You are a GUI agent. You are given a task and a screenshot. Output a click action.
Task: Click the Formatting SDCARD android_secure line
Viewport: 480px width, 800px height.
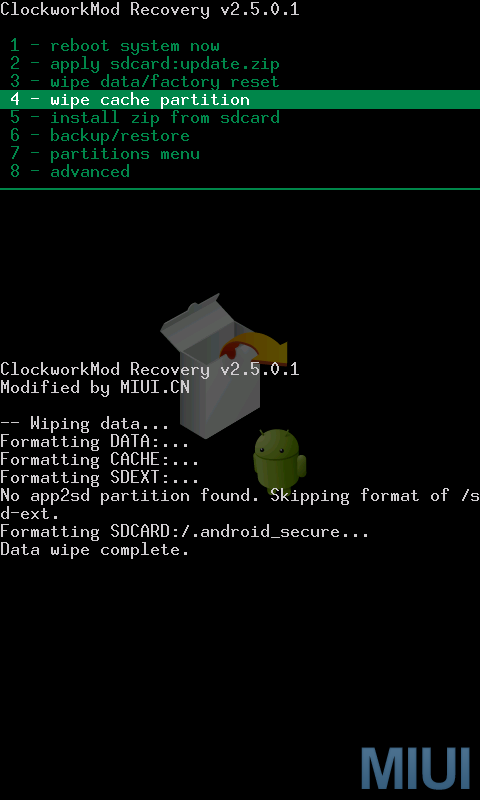185,532
